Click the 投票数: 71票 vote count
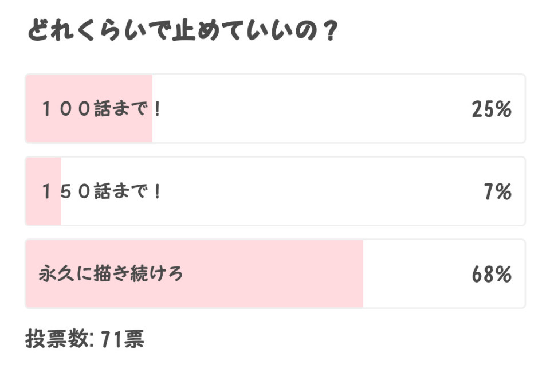Screen dimensions: 550x392 click(85, 339)
